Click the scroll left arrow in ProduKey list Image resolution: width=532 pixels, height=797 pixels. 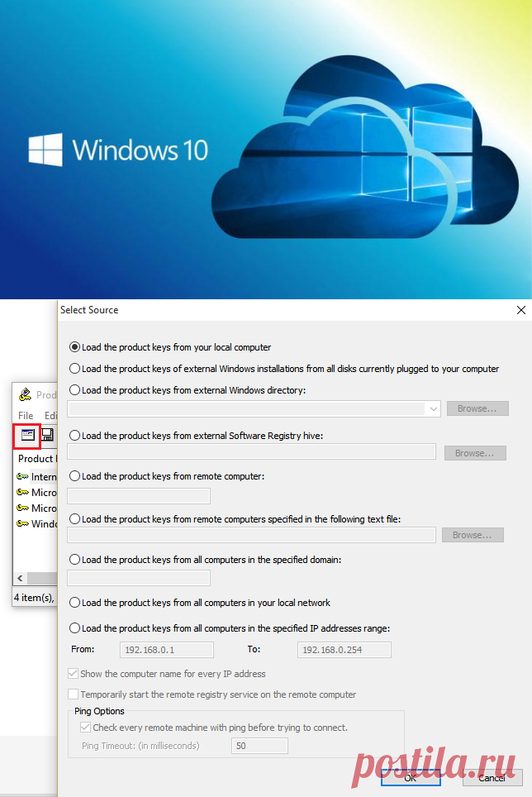pos(20,579)
